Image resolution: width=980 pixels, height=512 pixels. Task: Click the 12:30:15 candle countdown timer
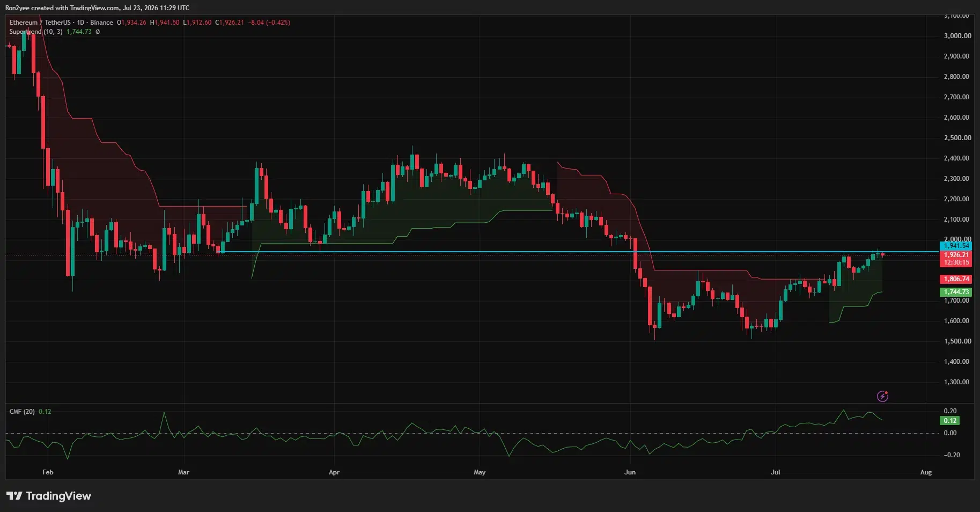click(x=956, y=262)
